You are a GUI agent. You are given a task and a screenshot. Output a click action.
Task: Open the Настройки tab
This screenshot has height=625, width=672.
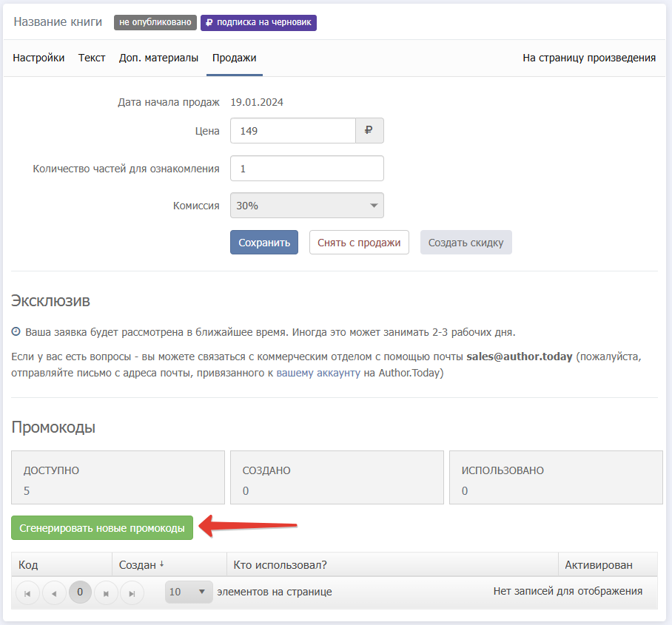coord(38,58)
